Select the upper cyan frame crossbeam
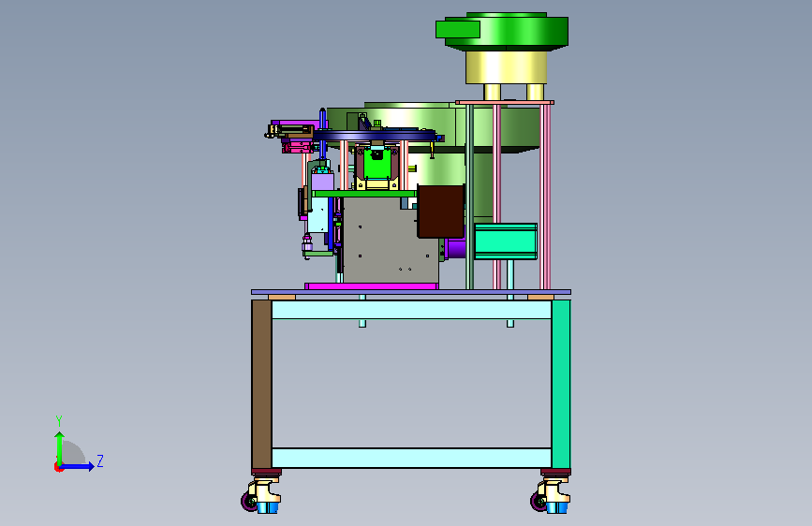The width and height of the screenshot is (812, 526). [411, 310]
